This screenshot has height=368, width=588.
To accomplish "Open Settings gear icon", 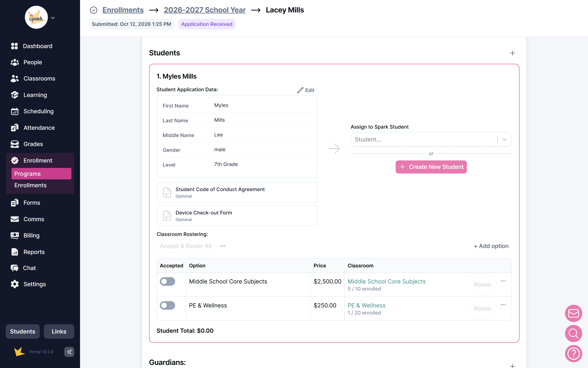I will tap(15, 284).
